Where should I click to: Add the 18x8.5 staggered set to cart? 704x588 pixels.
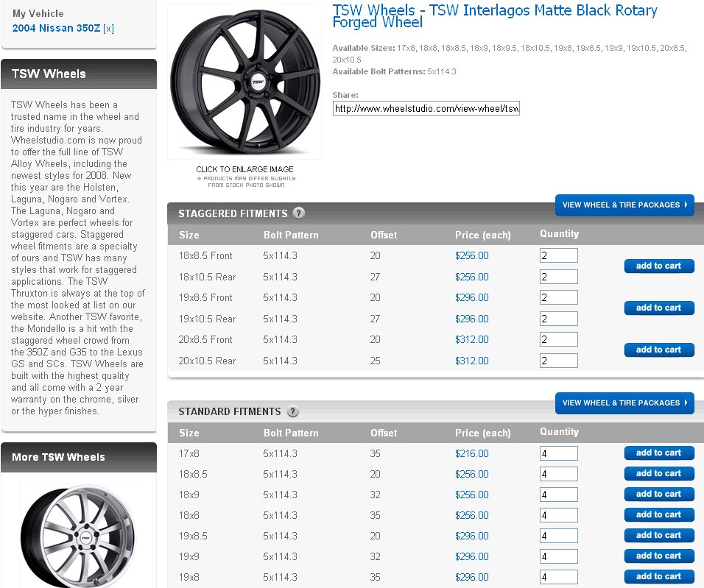[658, 266]
